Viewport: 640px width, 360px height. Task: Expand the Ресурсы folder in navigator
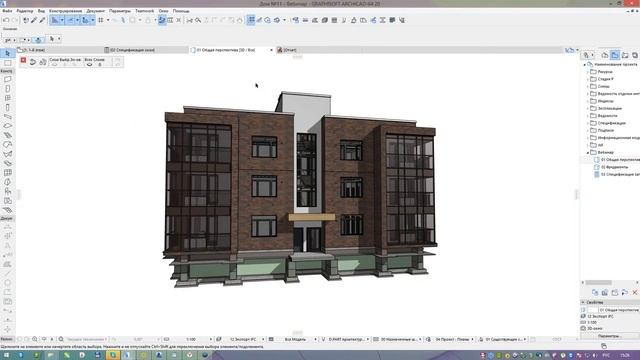[588, 72]
